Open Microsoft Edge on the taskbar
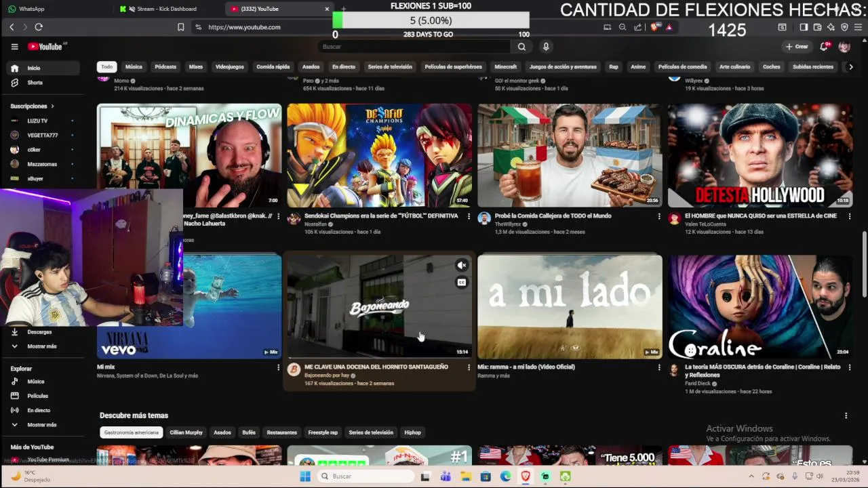 [x=506, y=476]
